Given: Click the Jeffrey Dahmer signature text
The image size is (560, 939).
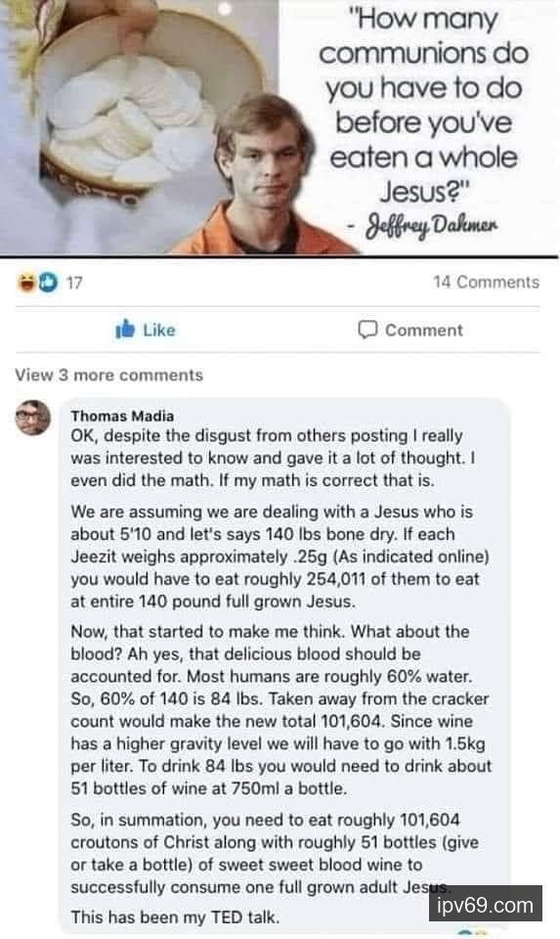Looking at the screenshot, I should 432,227.
